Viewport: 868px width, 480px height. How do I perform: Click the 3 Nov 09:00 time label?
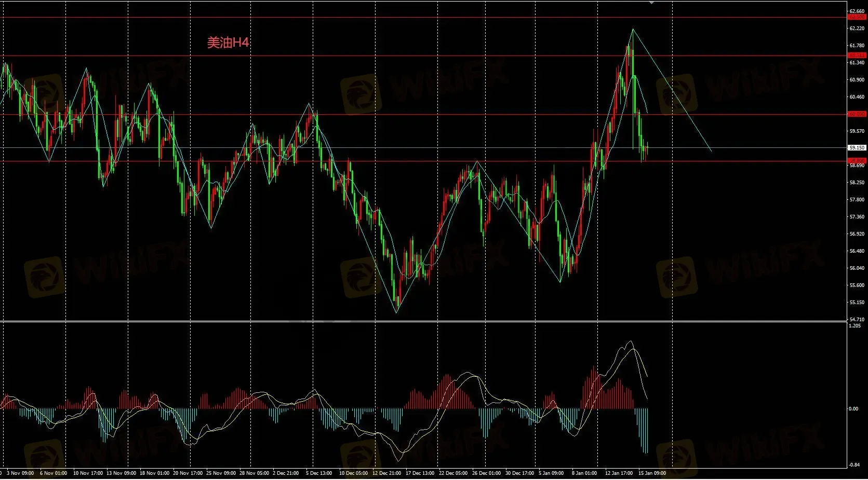point(20,473)
